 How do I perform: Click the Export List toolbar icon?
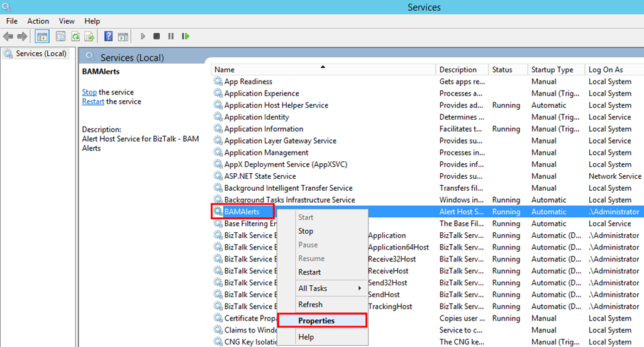click(x=90, y=37)
